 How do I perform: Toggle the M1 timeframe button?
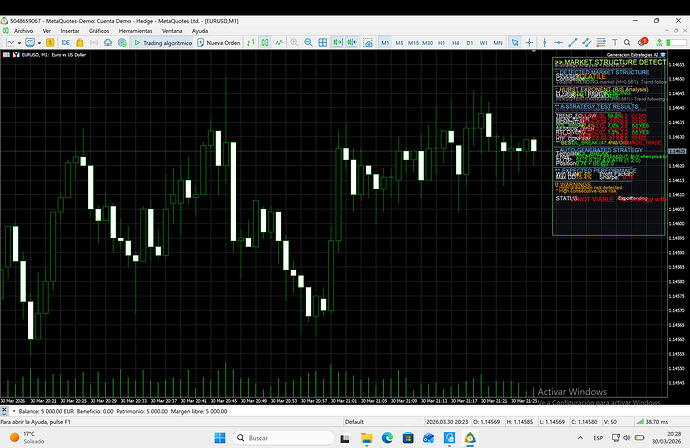tap(385, 43)
